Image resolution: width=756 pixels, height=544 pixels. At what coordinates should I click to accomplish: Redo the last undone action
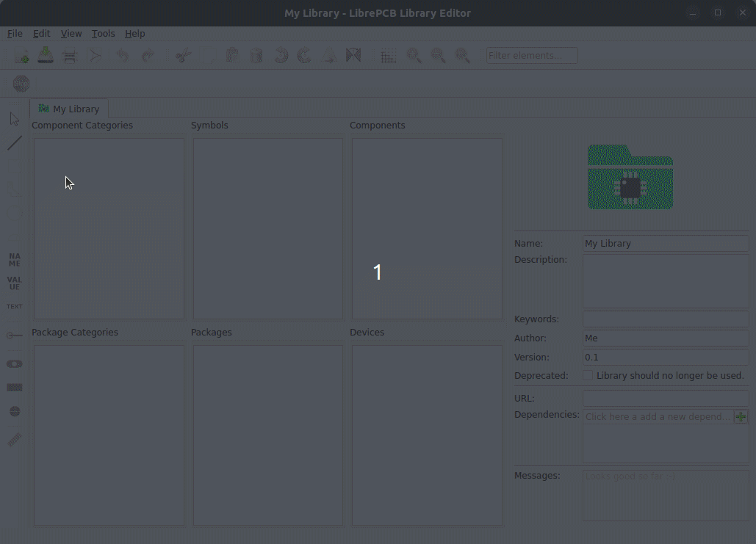[x=148, y=56]
